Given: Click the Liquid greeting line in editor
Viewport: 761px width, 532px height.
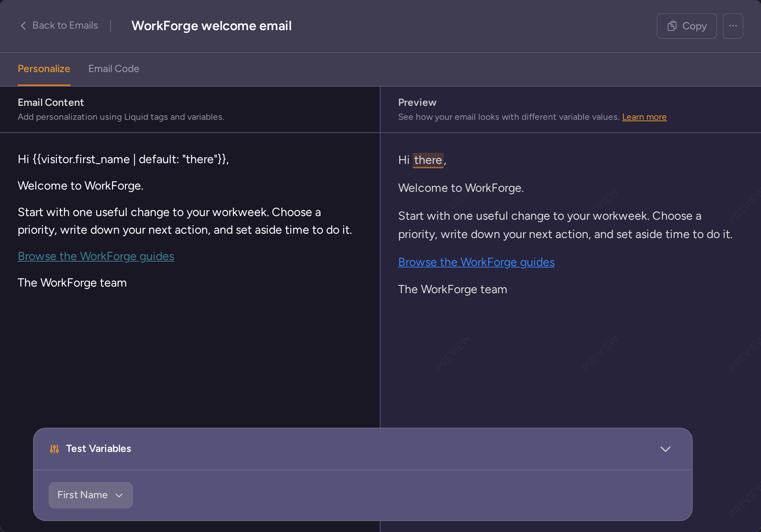Looking at the screenshot, I should [123, 159].
